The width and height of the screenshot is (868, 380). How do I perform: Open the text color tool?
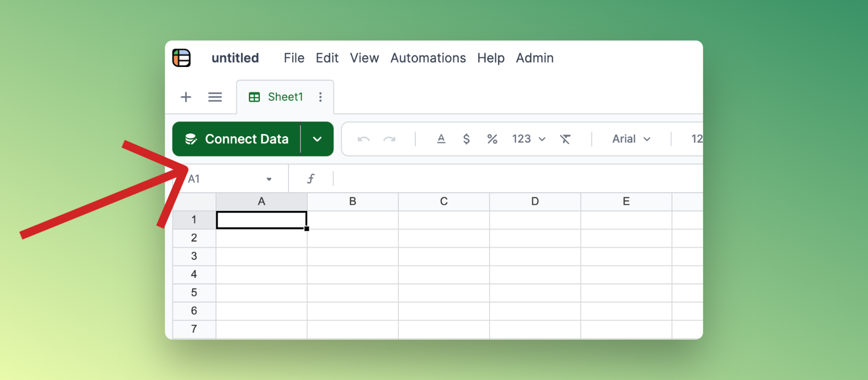(441, 139)
